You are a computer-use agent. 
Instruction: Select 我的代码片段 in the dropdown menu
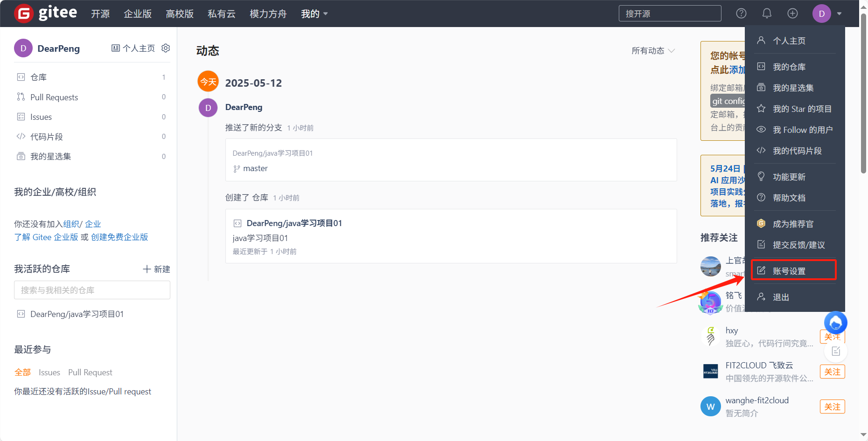[x=794, y=151]
